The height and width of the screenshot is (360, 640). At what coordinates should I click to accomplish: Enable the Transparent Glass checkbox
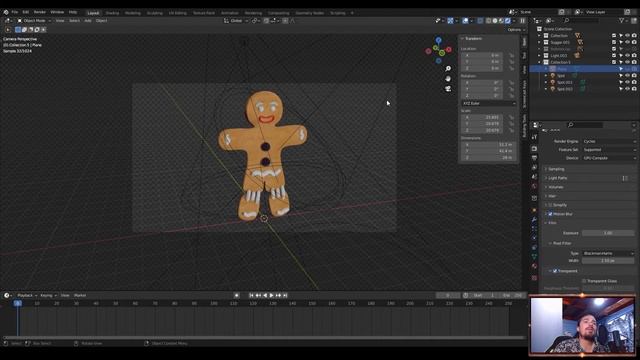click(584, 281)
